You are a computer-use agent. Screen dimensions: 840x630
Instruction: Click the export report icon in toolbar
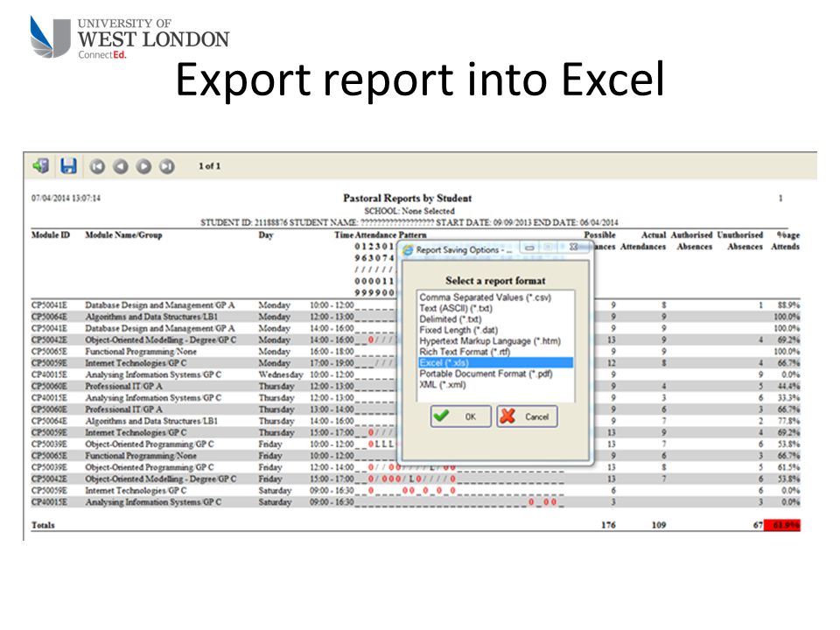(x=41, y=166)
